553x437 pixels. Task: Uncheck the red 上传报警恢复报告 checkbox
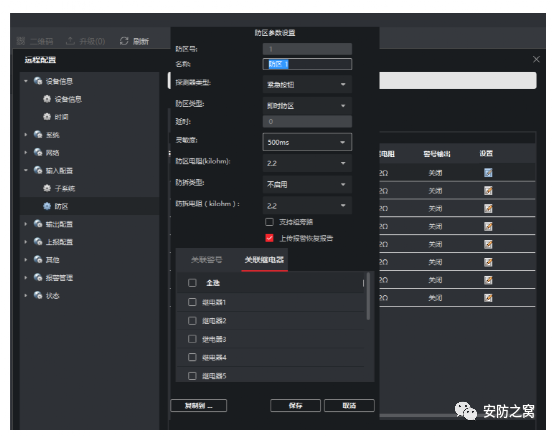pos(269,238)
